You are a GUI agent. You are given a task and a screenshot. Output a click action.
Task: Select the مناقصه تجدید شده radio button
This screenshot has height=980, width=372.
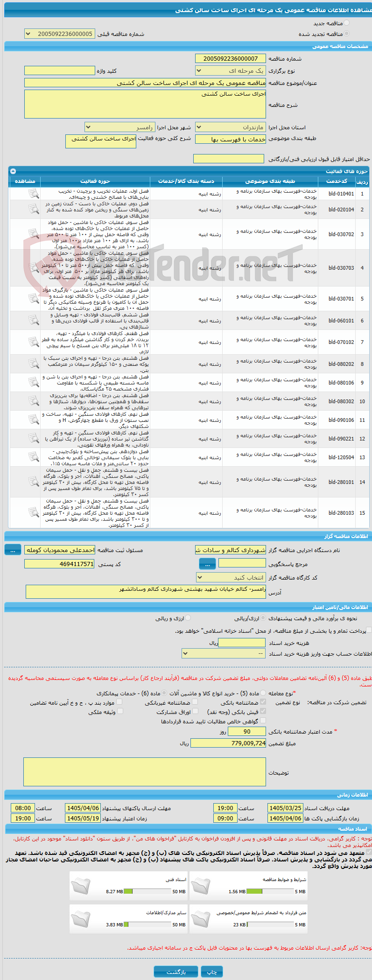[x=346, y=34]
